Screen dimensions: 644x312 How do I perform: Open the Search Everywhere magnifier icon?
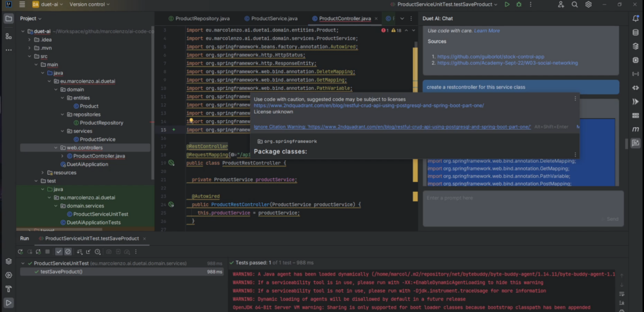575,4
